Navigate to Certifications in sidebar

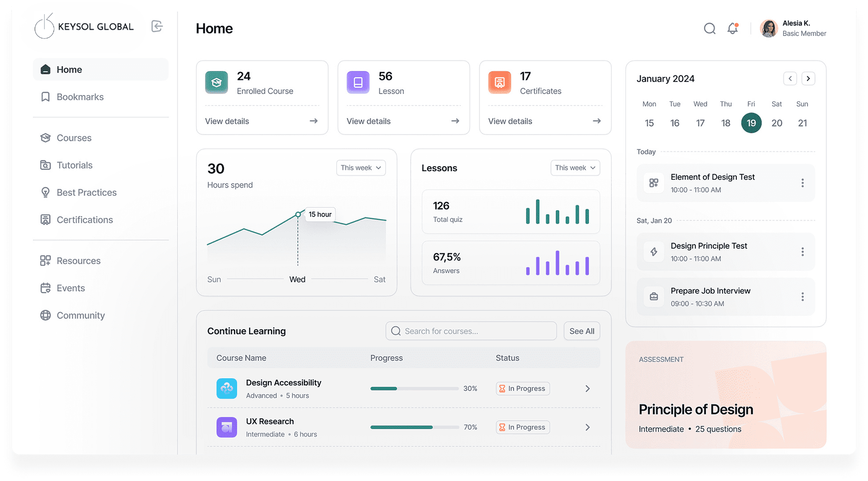click(x=85, y=220)
